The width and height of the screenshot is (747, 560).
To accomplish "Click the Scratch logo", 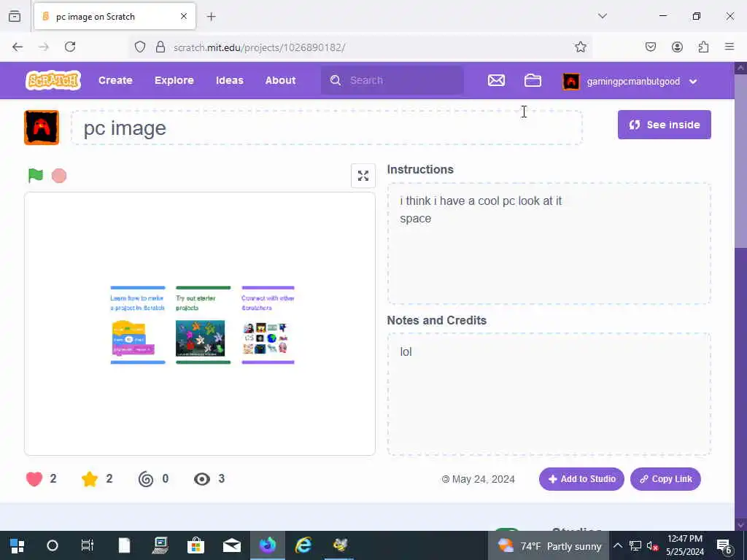I will (53, 80).
